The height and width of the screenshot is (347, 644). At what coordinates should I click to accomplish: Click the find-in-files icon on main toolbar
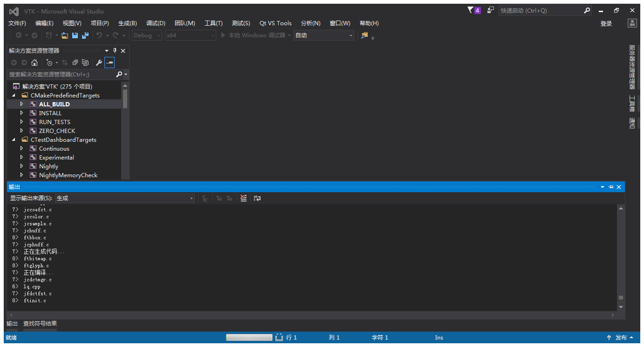[364, 35]
